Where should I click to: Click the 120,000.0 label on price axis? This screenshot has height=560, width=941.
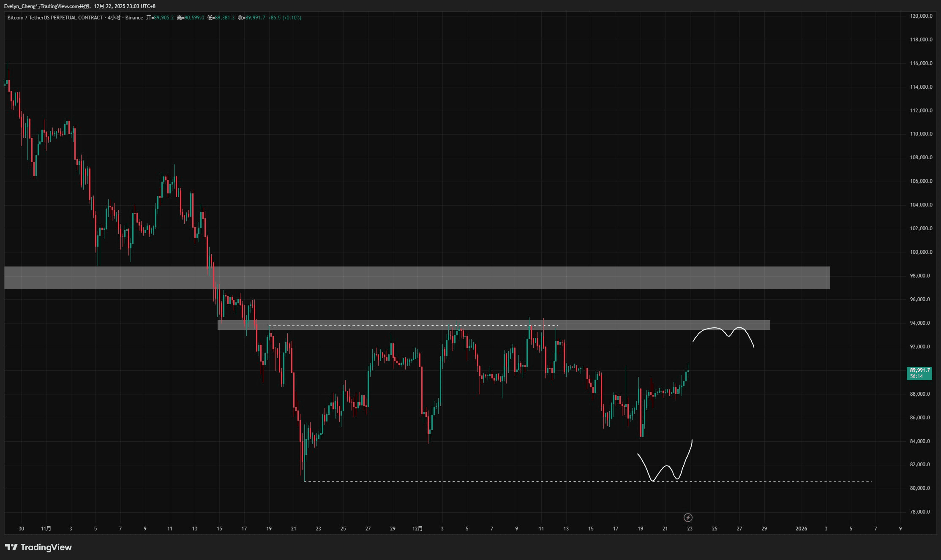coord(921,16)
